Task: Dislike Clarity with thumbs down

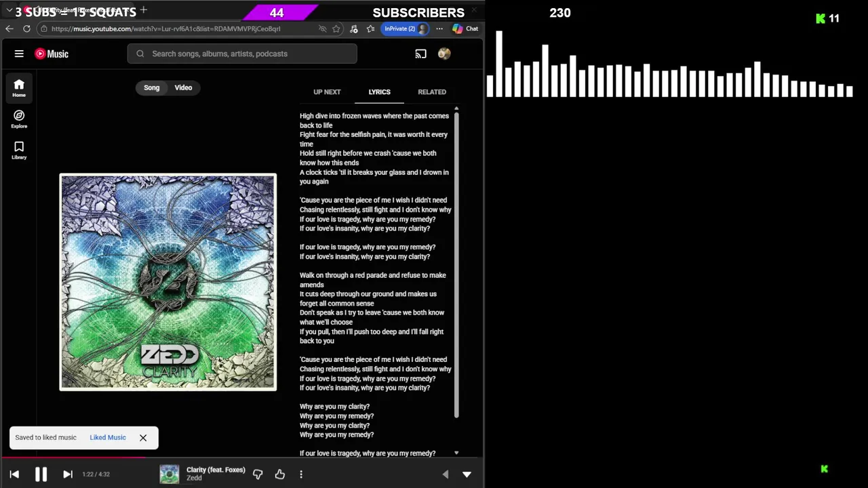Action: click(x=258, y=474)
